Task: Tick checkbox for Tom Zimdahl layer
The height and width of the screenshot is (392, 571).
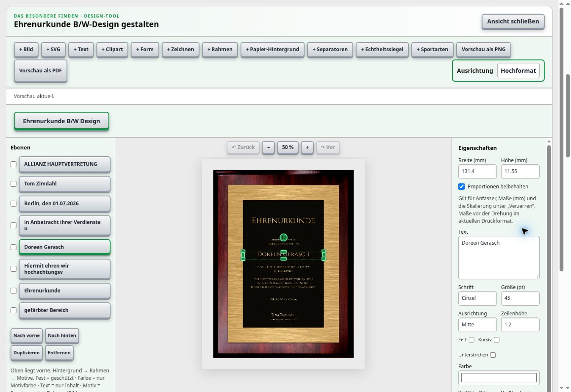Action: pos(14,184)
